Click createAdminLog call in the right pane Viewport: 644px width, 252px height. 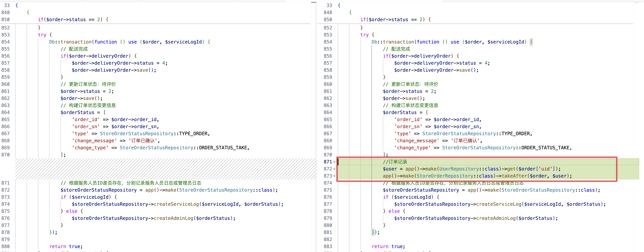click(x=496, y=218)
